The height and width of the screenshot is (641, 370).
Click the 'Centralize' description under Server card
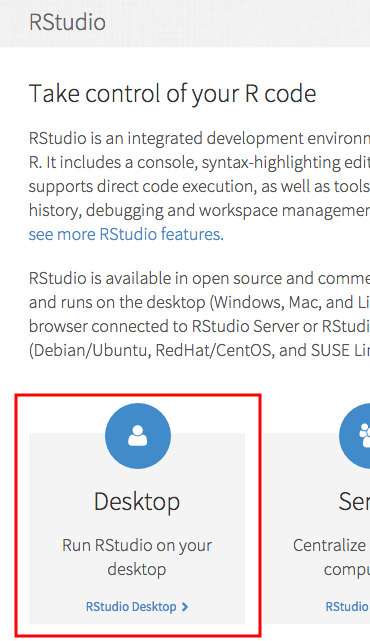[x=331, y=557]
